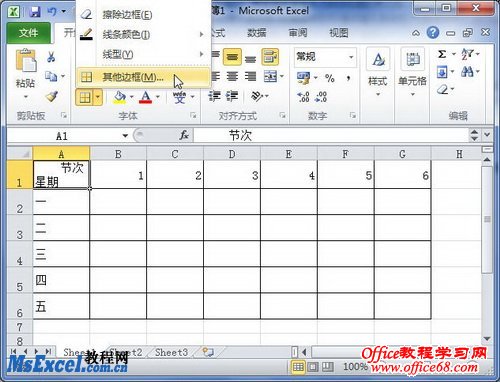Apply the red font color A
Viewport: 500px width, 382px height.
145,97
